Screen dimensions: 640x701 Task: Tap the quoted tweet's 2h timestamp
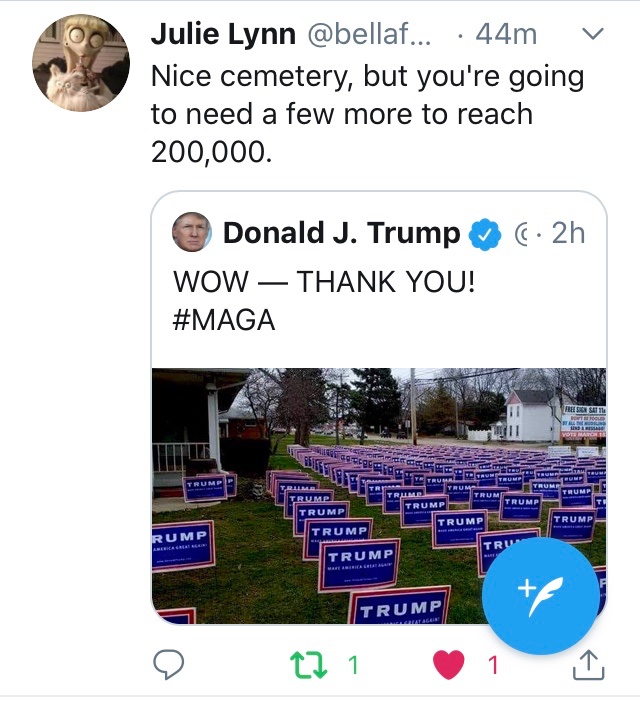click(567, 234)
